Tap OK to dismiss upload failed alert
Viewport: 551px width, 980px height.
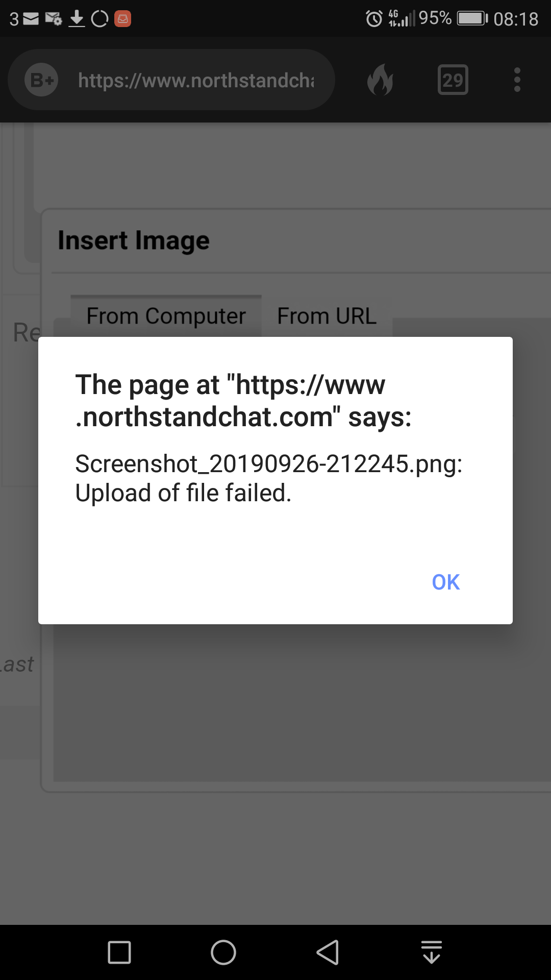[445, 582]
